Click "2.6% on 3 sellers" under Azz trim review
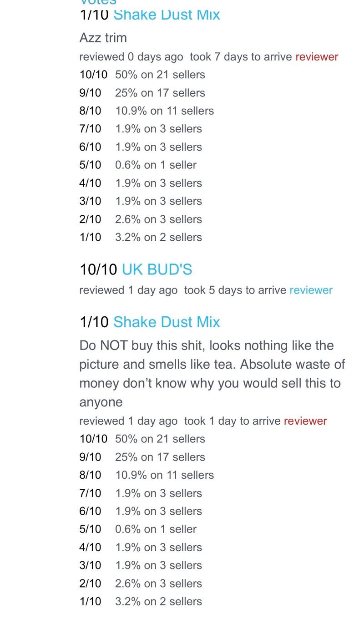Image resolution: width=364 pixels, height=619 pixels. point(158,219)
